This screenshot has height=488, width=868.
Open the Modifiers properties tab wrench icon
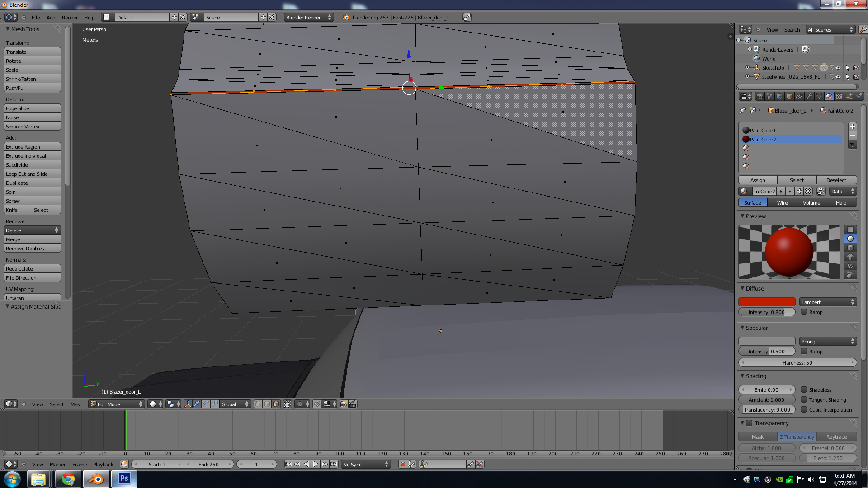click(x=809, y=96)
